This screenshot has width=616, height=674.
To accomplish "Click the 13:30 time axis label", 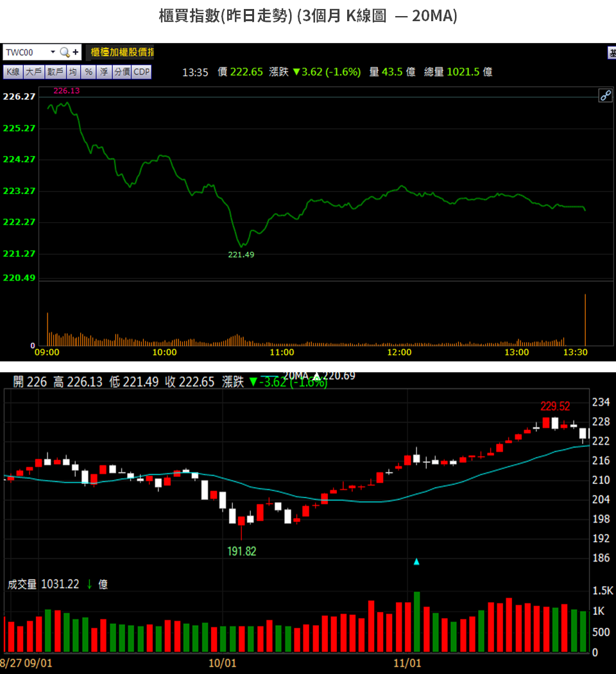I will click(x=575, y=352).
